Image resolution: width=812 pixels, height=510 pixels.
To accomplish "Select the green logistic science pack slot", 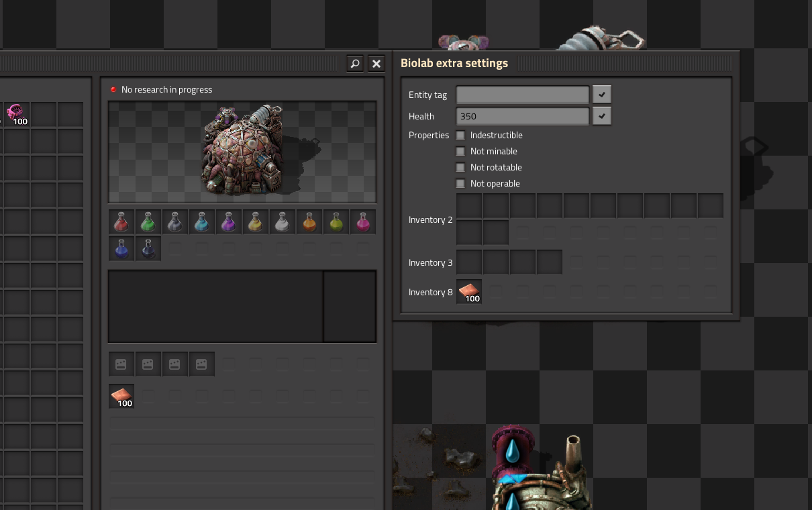I will [148, 222].
